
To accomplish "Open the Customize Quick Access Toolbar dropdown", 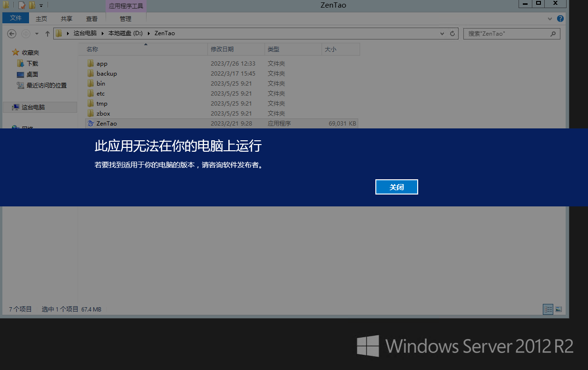I will [x=41, y=6].
